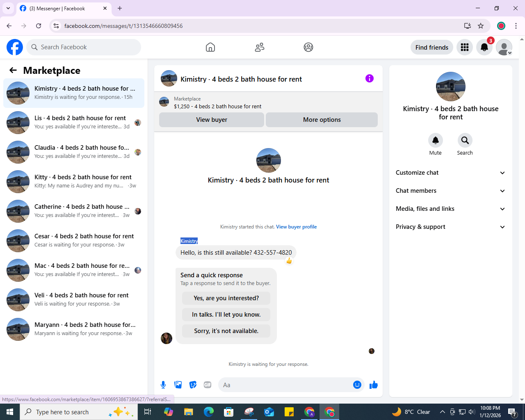Open the emoji picker in message box

(357, 385)
